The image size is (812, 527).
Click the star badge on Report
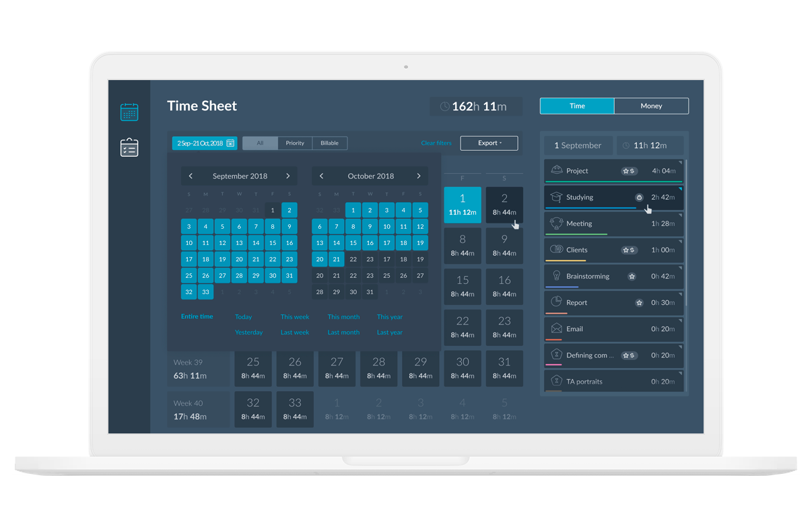pyautogui.click(x=639, y=303)
